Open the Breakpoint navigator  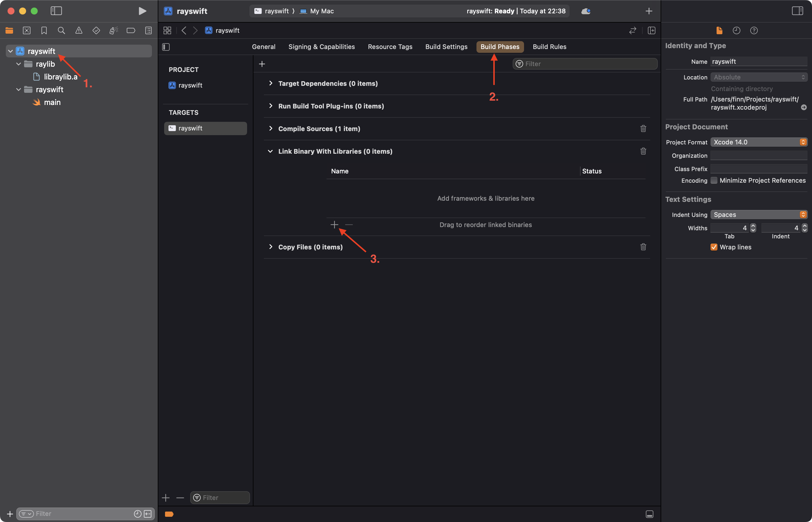131,30
